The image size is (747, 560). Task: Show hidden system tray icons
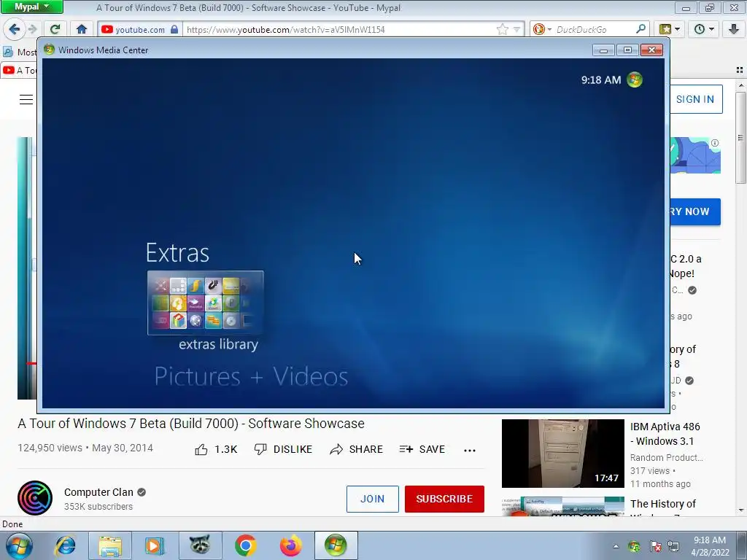point(616,546)
